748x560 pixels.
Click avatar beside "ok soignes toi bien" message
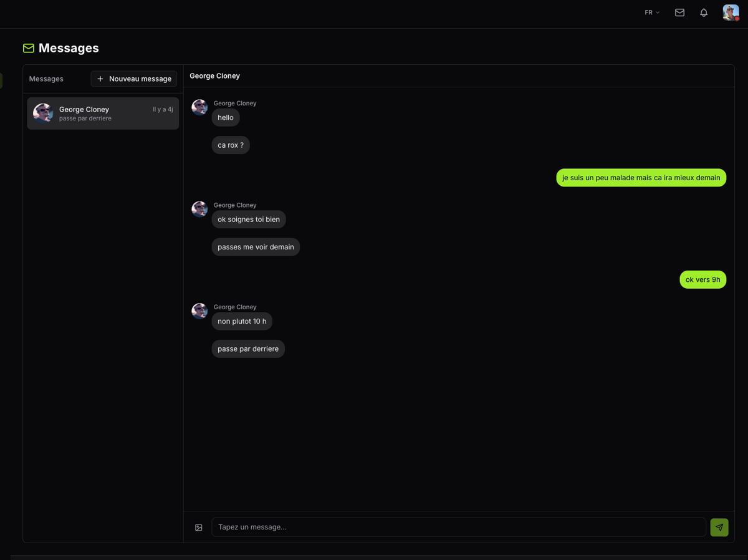point(199,209)
